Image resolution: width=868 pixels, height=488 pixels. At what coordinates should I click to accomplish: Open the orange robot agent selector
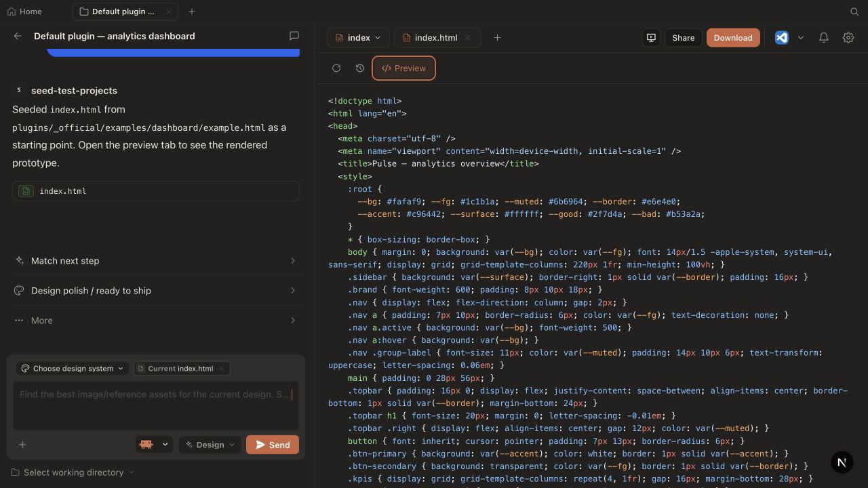pos(155,445)
